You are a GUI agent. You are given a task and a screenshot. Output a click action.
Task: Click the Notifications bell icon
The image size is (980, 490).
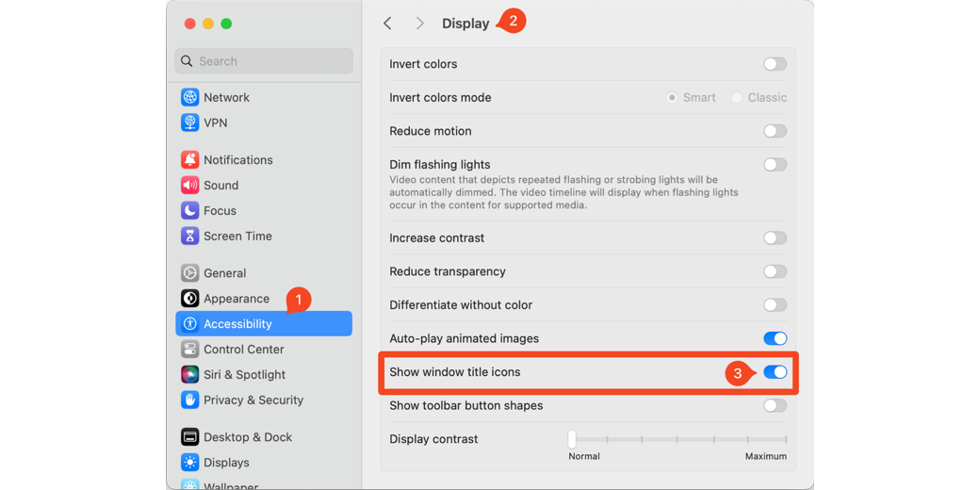tap(189, 160)
